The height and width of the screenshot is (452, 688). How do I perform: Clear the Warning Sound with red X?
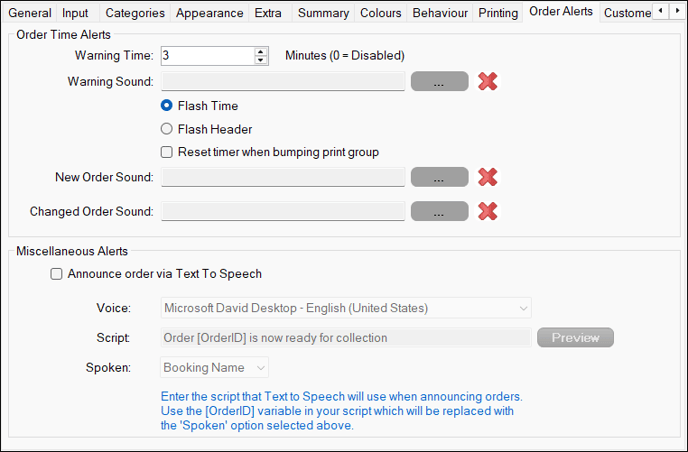(x=487, y=82)
